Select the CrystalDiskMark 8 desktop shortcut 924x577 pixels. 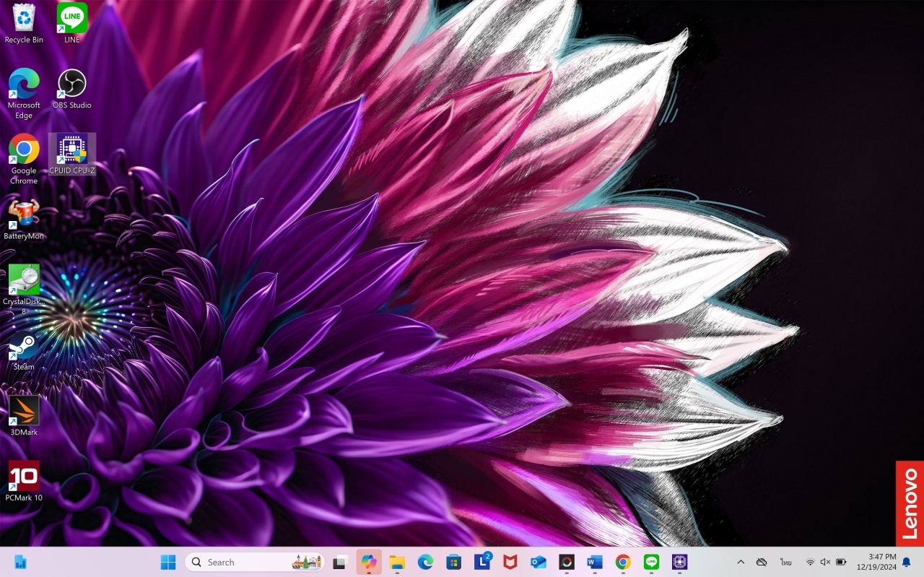point(24,290)
